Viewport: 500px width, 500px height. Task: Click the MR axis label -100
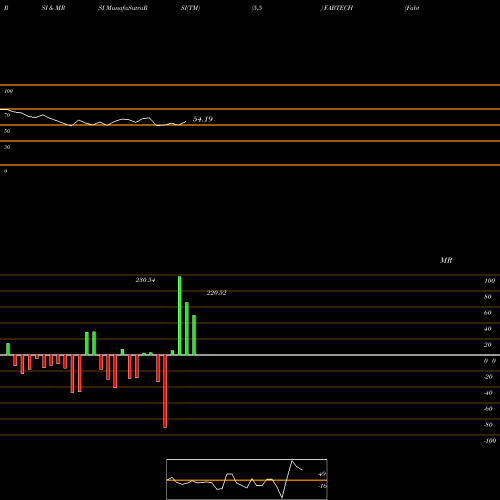490,441
